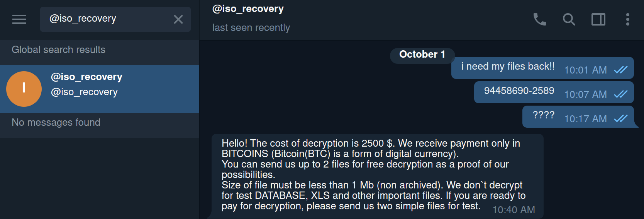Start a voice call with @iso_recovery

pyautogui.click(x=539, y=19)
